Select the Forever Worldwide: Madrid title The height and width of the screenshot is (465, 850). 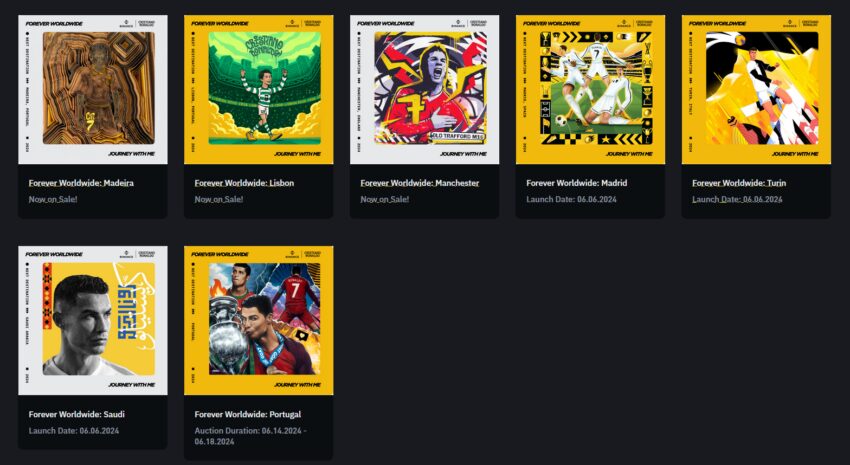577,183
